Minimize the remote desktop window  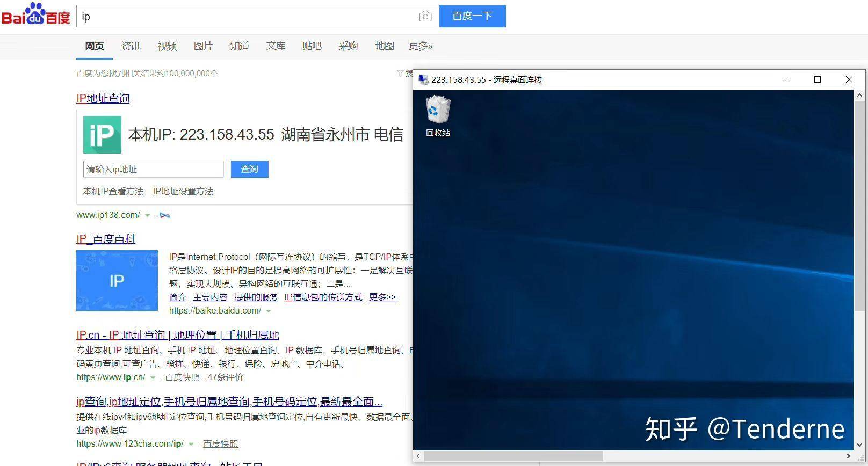[786, 79]
